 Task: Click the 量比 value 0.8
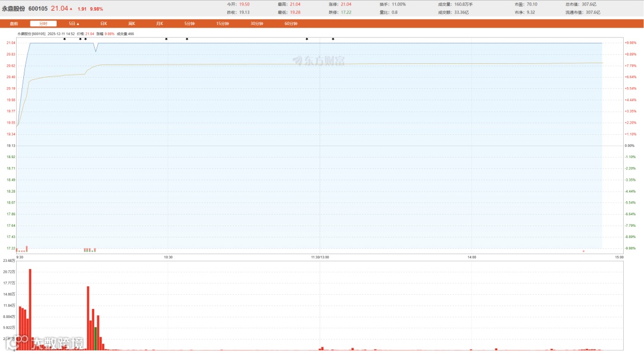pyautogui.click(x=394, y=13)
